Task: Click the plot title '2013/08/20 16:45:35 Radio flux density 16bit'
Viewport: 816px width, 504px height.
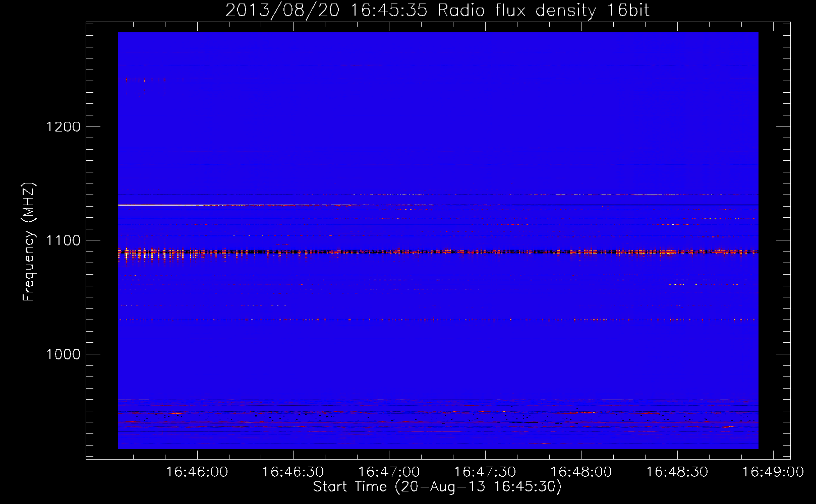Action: (437, 11)
